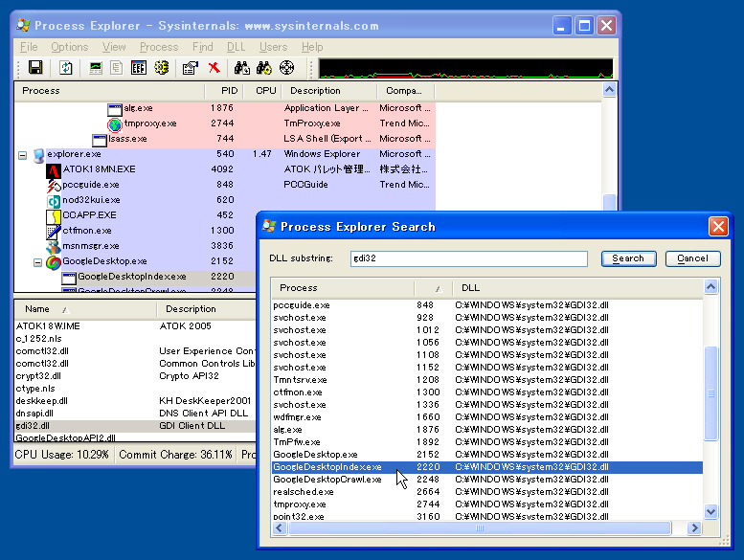Click the ctfmon.exe pencil icon
The image size is (744, 560).
click(x=54, y=232)
